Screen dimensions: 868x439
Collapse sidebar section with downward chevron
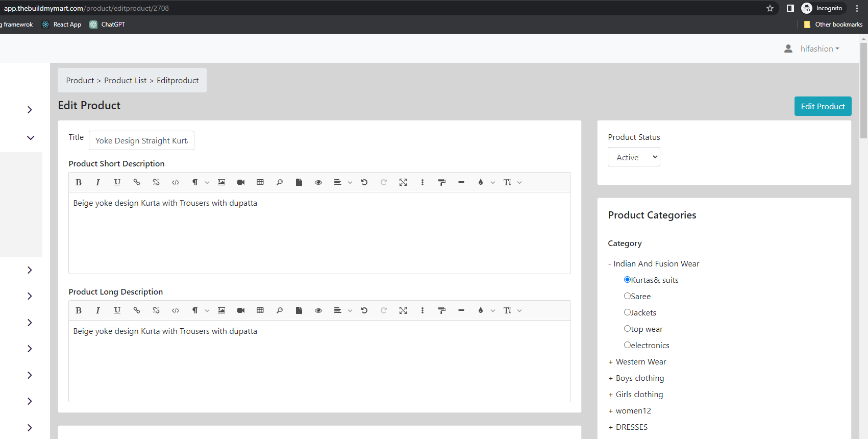pyautogui.click(x=31, y=138)
